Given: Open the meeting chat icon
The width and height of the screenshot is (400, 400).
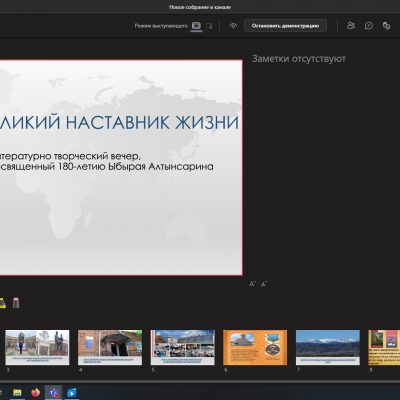Looking at the screenshot, I should 369,26.
